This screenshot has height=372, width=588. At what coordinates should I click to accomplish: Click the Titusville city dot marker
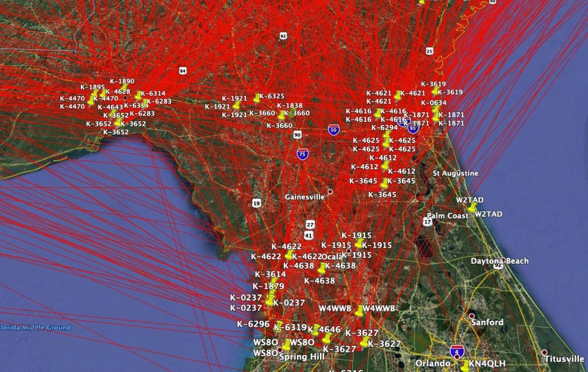click(545, 352)
